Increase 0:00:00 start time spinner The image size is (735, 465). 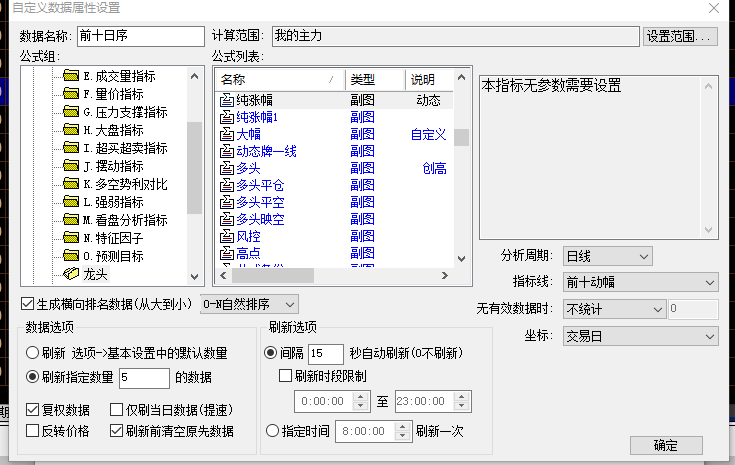360,397
